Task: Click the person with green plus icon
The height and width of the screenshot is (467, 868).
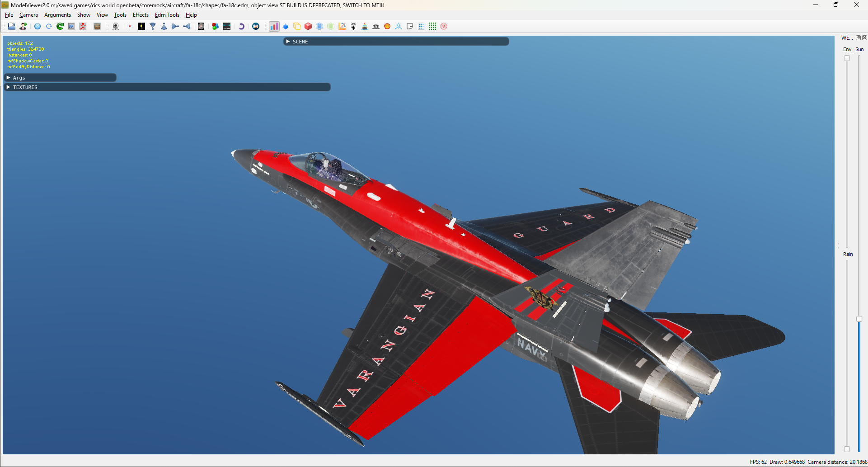Action: 23,26
